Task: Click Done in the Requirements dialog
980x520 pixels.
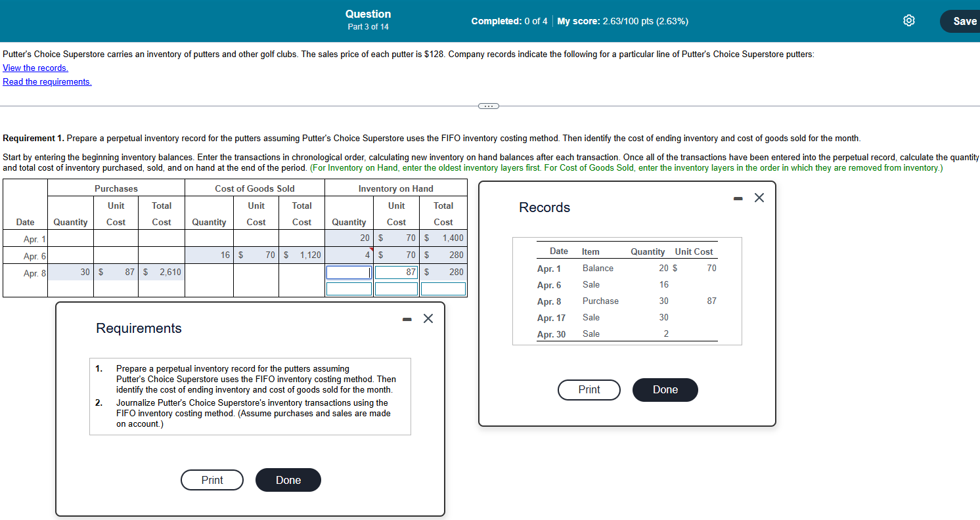Action: (288, 480)
